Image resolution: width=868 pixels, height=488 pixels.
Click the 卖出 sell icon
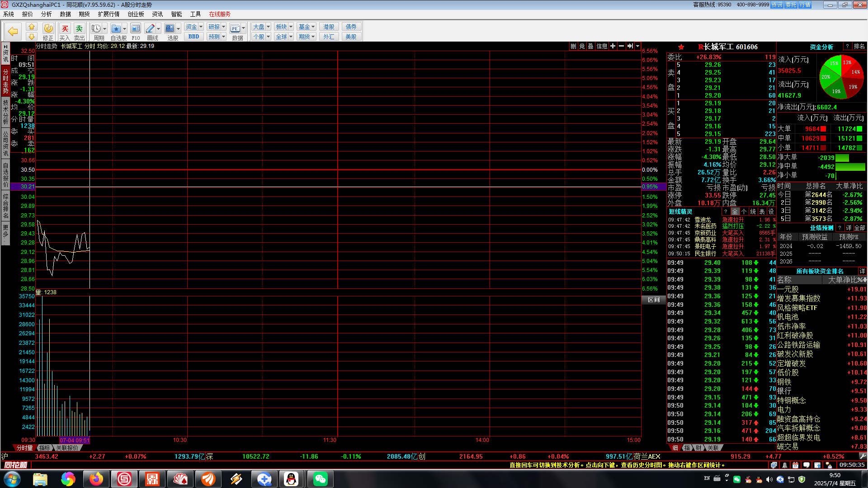pos(79,29)
